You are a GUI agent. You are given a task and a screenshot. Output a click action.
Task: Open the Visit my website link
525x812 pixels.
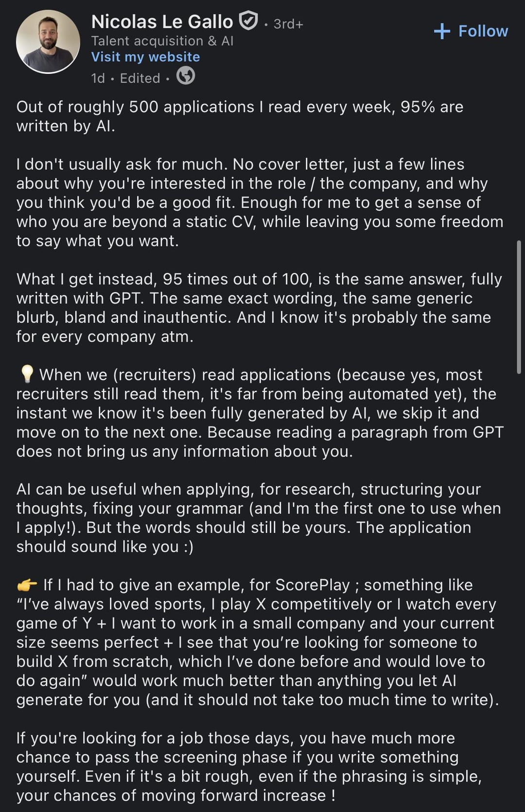click(x=145, y=57)
